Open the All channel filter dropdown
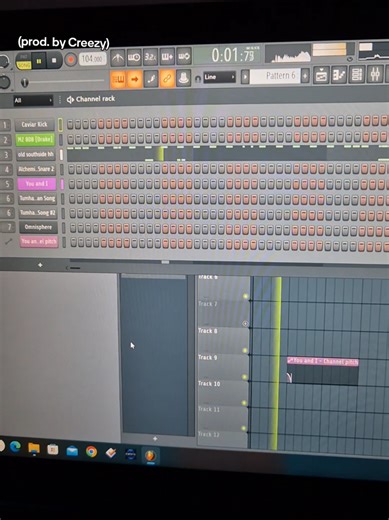This screenshot has height=520, width=389. coord(33,100)
